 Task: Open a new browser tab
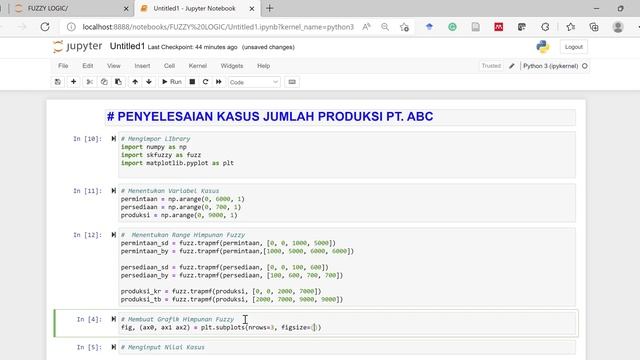coord(270,8)
